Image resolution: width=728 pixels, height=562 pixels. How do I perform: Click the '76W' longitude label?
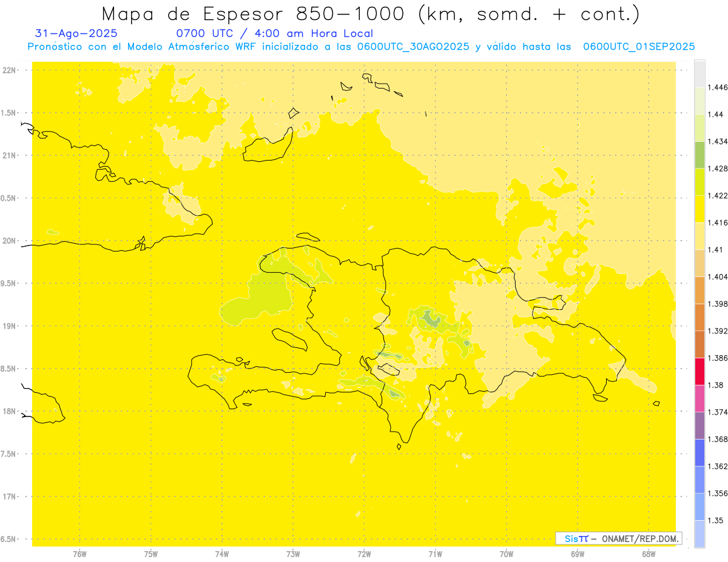coord(79,554)
